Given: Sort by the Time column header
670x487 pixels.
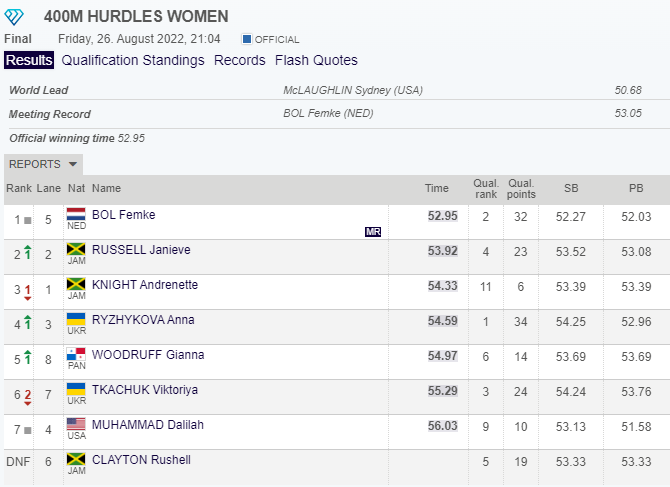Looking at the screenshot, I should click(437, 188).
